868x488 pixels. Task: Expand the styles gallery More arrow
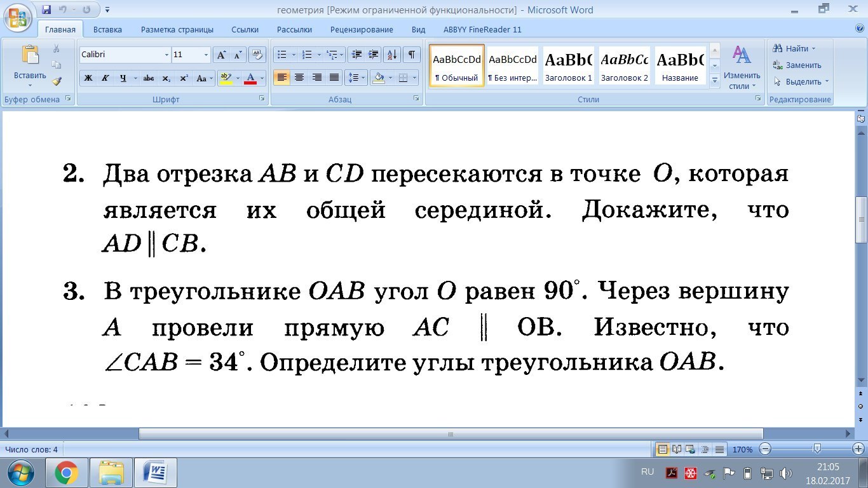coord(714,81)
